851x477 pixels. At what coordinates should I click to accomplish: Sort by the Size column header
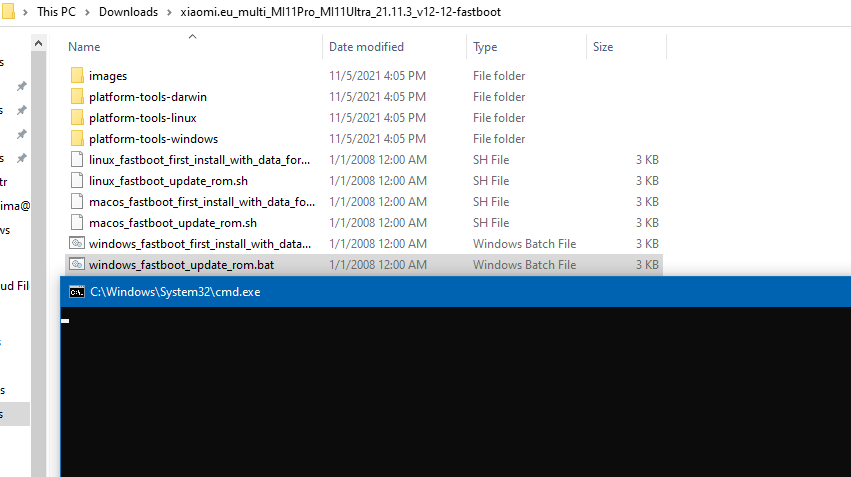[x=603, y=47]
